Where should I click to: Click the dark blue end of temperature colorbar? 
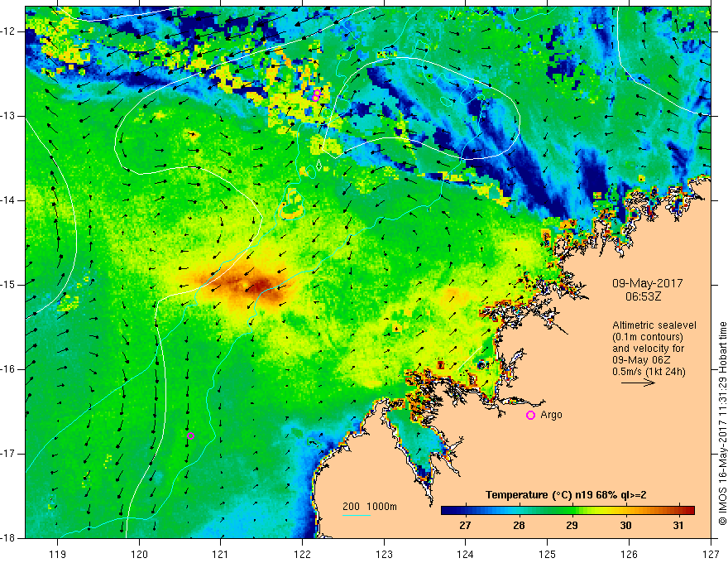pyautogui.click(x=449, y=511)
